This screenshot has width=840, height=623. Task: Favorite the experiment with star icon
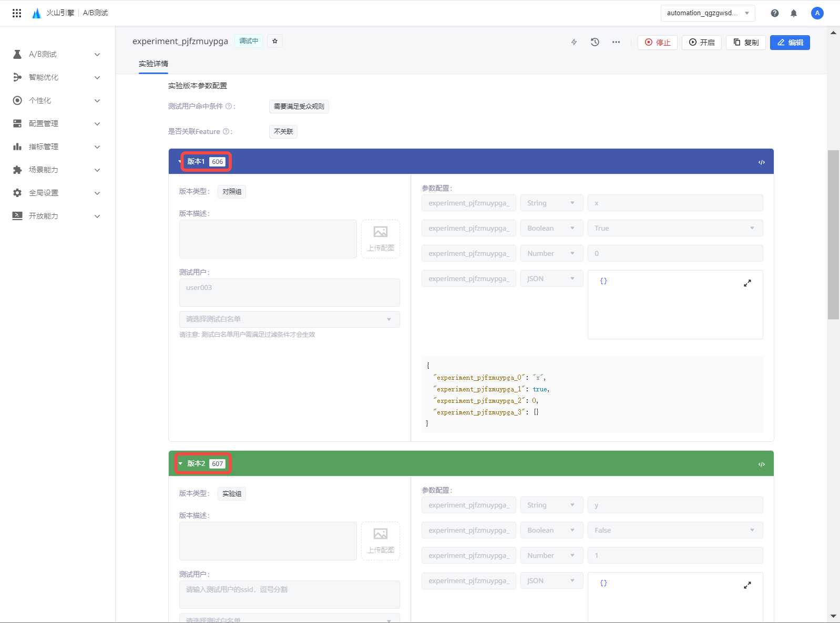(x=275, y=41)
